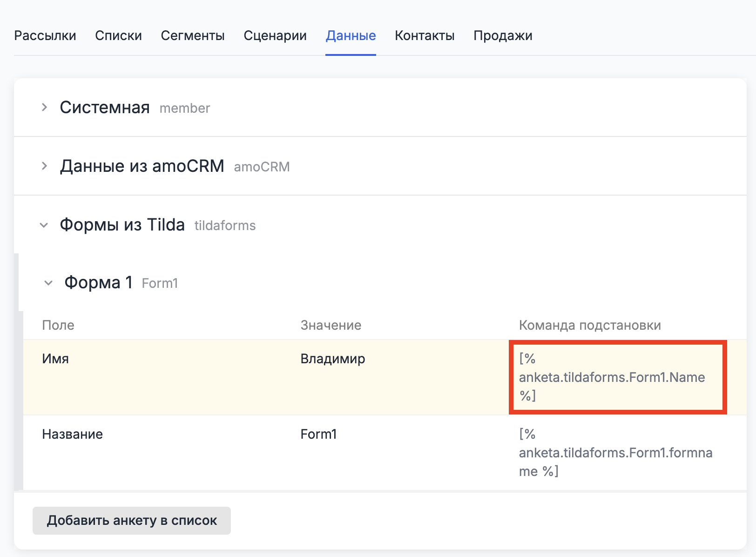Click the Команда подстановки column header
Image resolution: width=756 pixels, height=557 pixels.
(590, 325)
